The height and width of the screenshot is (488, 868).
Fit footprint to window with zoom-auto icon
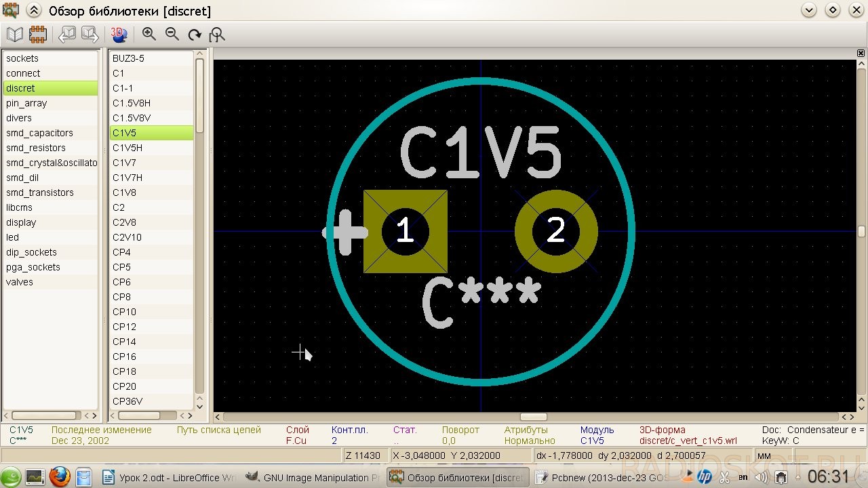point(217,34)
